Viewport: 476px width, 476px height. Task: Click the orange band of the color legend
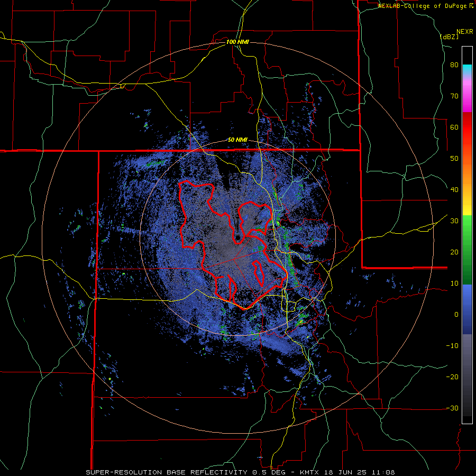point(467,173)
